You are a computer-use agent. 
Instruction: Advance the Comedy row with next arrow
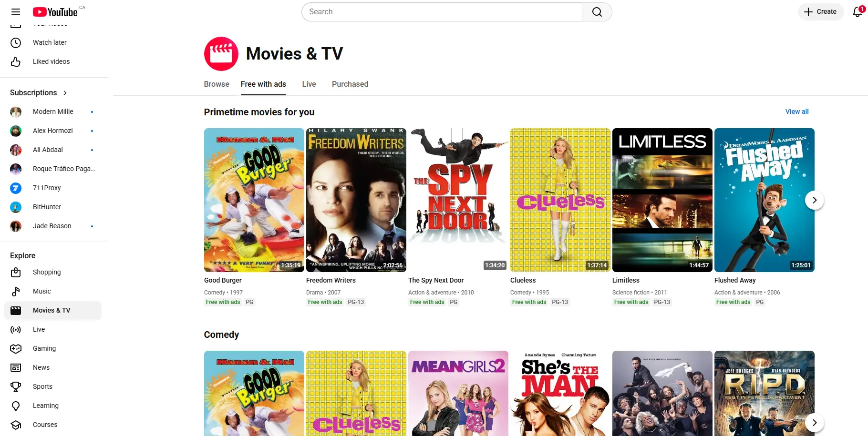coord(814,423)
